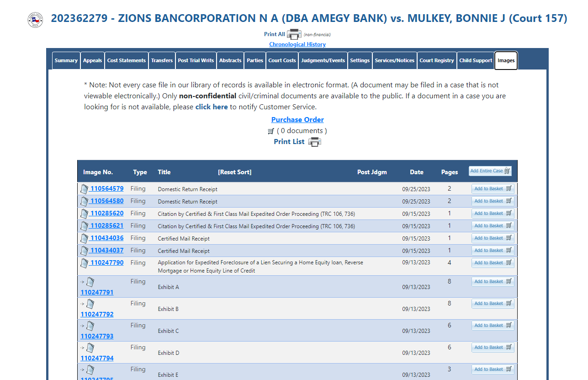
Task: Open document icon for image 110434037
Action: (85, 251)
